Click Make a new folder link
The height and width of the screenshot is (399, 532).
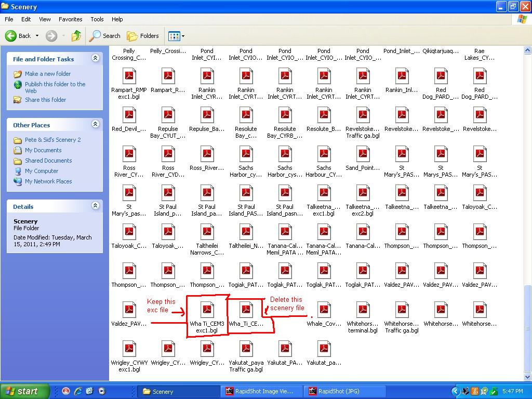coord(48,74)
